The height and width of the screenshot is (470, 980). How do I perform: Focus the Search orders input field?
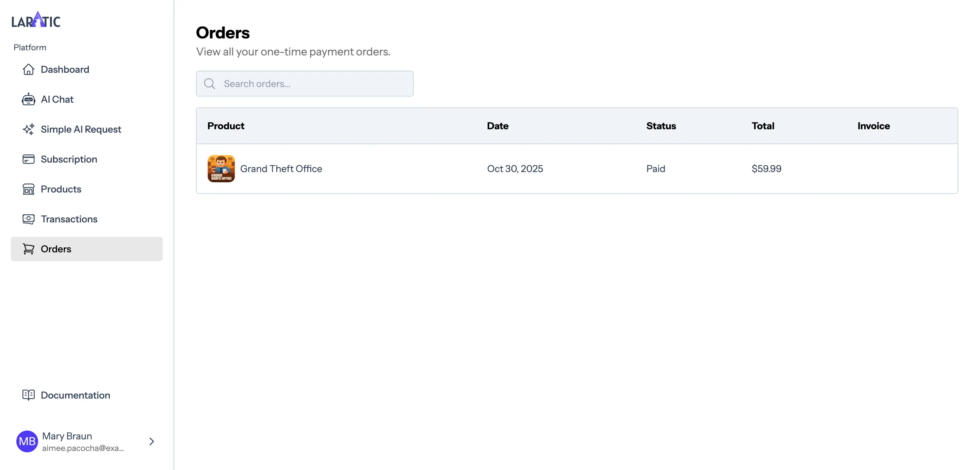coord(316,84)
